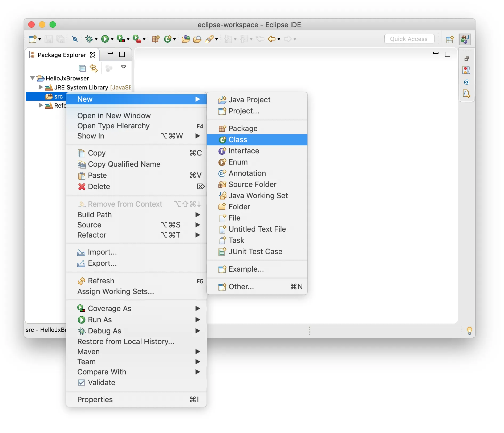Close the Package Explorer tab
The image size is (504, 433).
[93, 55]
